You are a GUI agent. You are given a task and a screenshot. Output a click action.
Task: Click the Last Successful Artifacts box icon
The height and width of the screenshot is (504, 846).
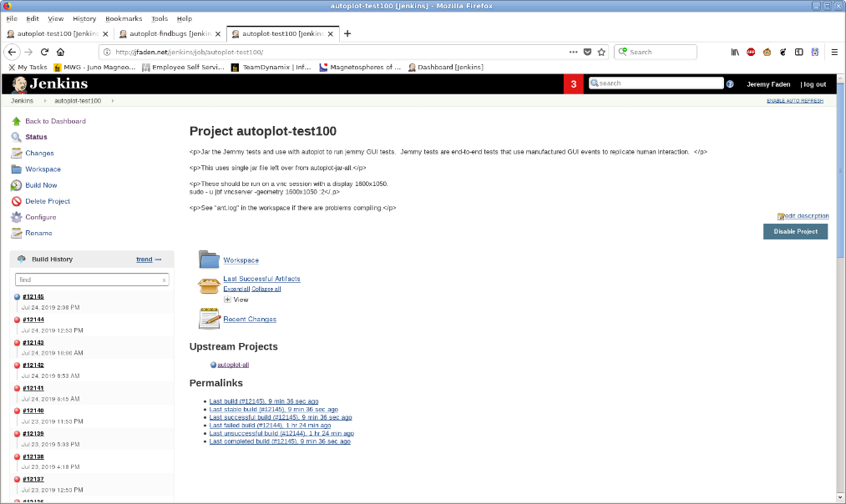[209, 285]
